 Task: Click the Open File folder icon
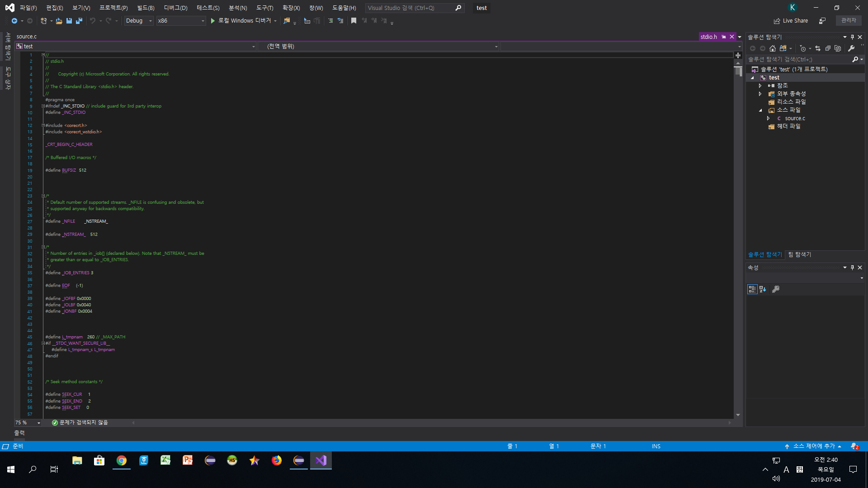pyautogui.click(x=59, y=21)
